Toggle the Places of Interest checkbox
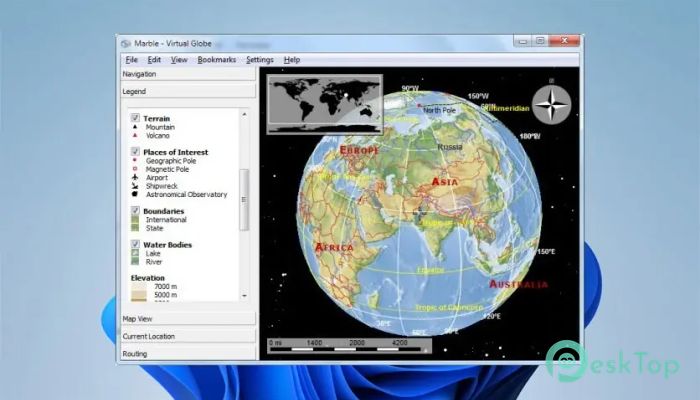The width and height of the screenshot is (700, 400). pos(135,151)
